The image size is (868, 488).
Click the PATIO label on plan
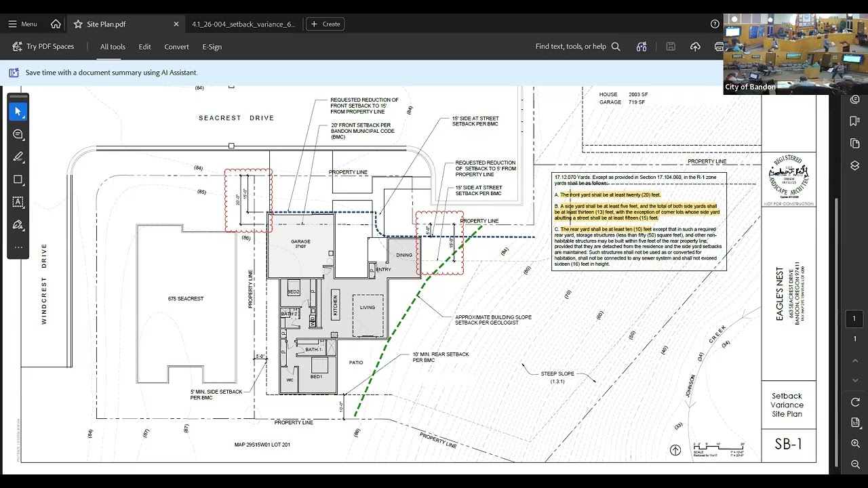[356, 363]
